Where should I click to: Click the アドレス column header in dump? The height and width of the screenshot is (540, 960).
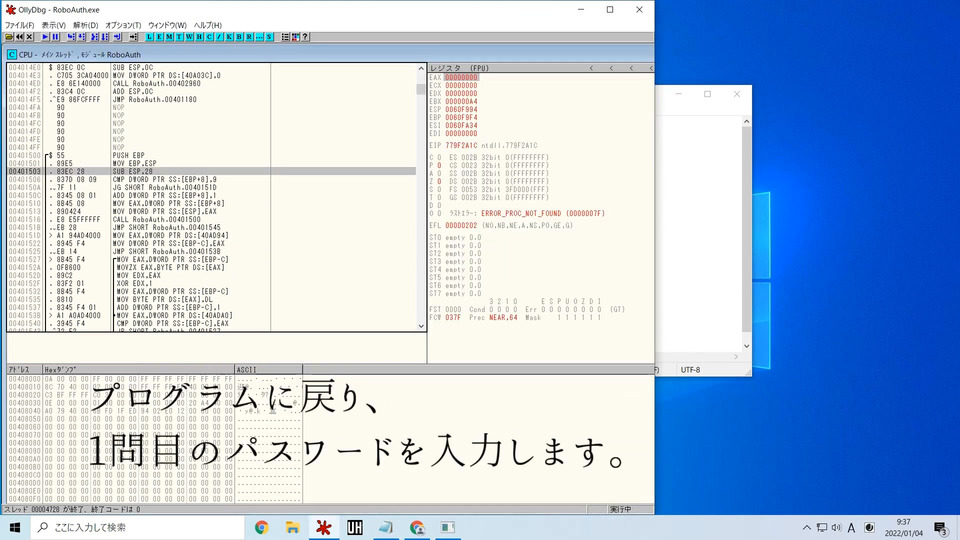24,370
